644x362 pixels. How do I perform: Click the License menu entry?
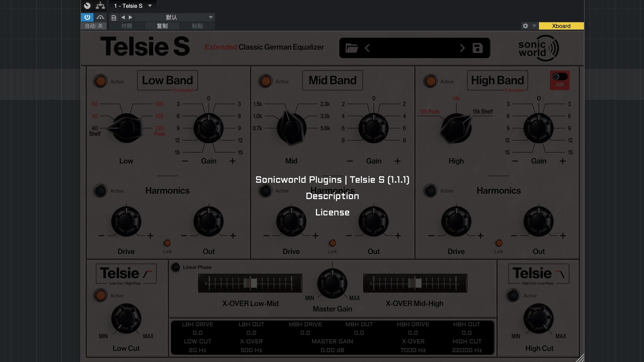pos(332,213)
